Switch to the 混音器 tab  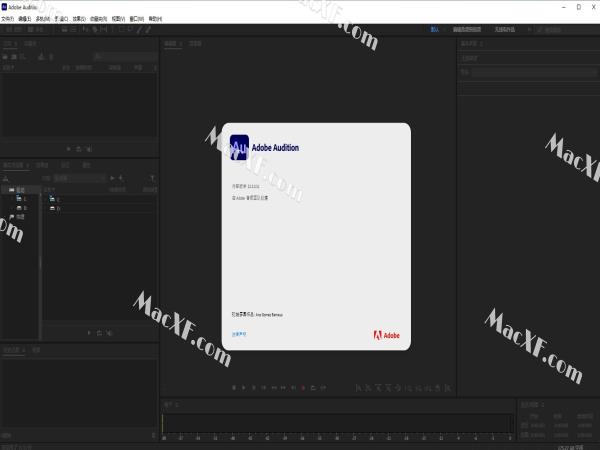(195, 44)
